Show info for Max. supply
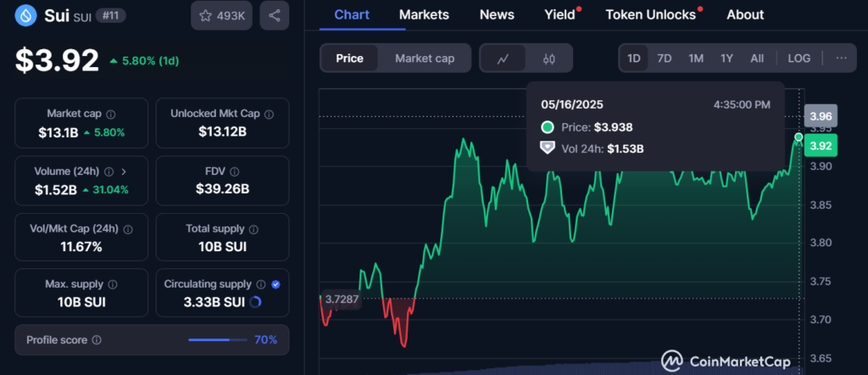This screenshot has width=868, height=375. (x=113, y=284)
